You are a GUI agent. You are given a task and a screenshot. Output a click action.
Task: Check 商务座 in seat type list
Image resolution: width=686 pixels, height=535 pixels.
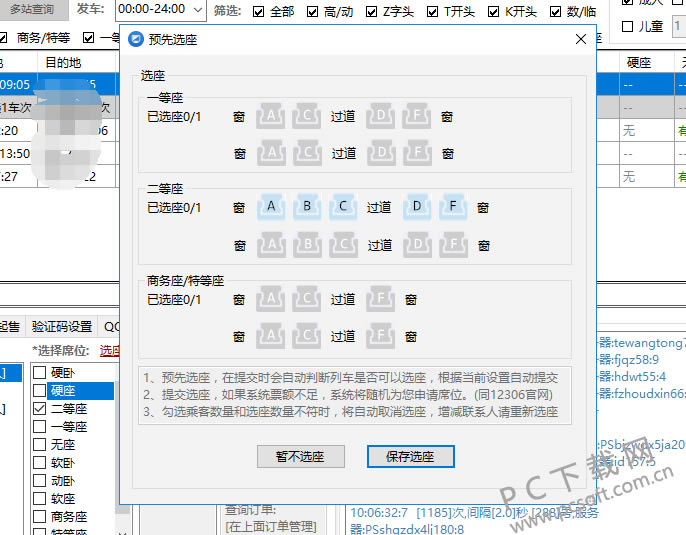coord(39,517)
